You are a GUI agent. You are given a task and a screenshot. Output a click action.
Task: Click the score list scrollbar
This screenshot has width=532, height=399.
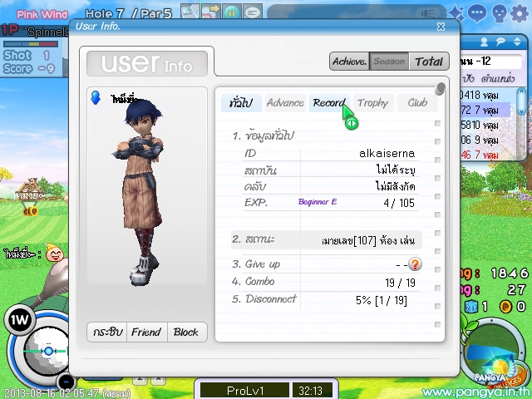521,101
